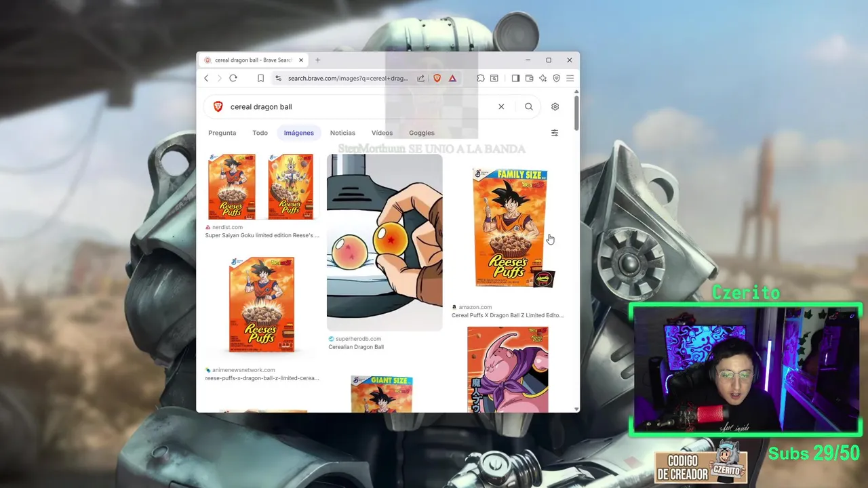
Task: Bookmark this page
Action: click(260, 79)
